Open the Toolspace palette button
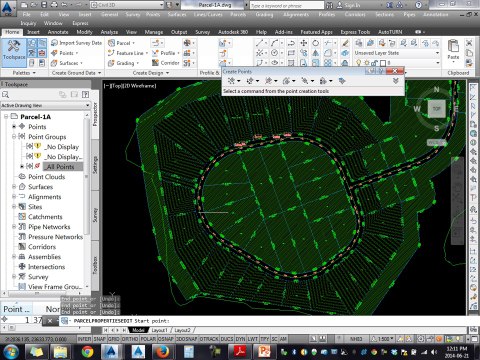480x360 pixels. click(14, 52)
